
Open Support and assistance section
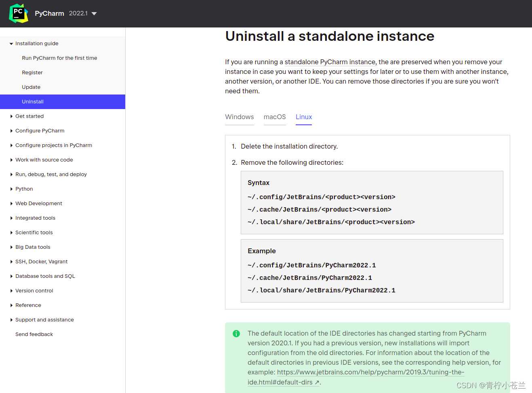44,319
